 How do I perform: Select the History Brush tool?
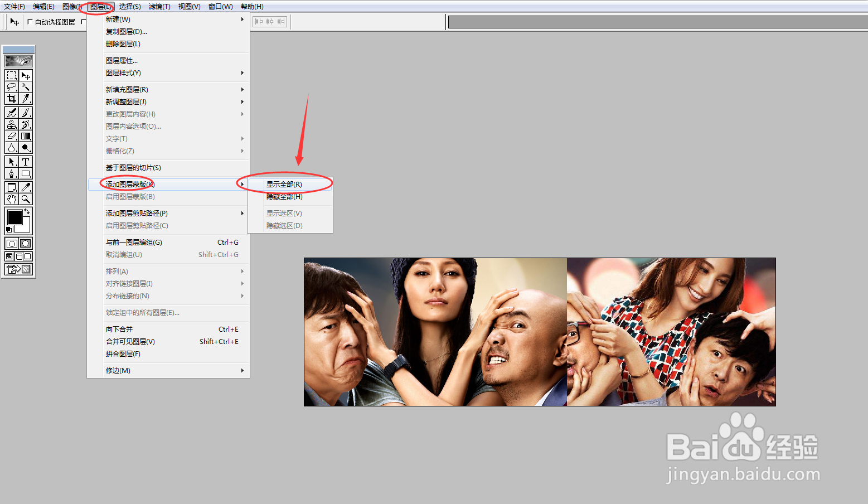coord(26,124)
